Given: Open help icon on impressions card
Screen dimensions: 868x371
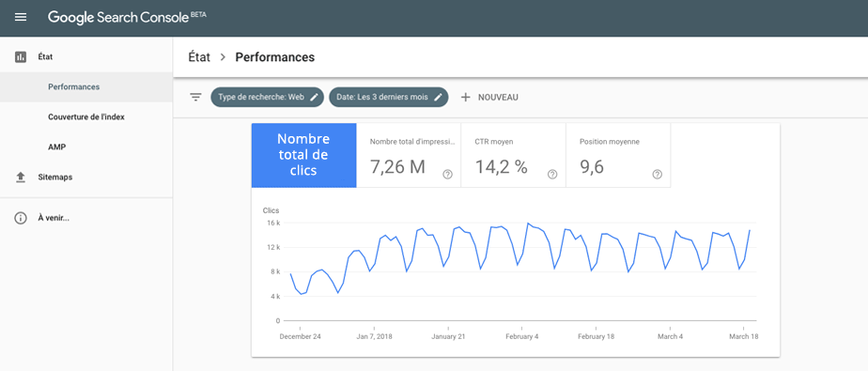Looking at the screenshot, I should pos(448,175).
